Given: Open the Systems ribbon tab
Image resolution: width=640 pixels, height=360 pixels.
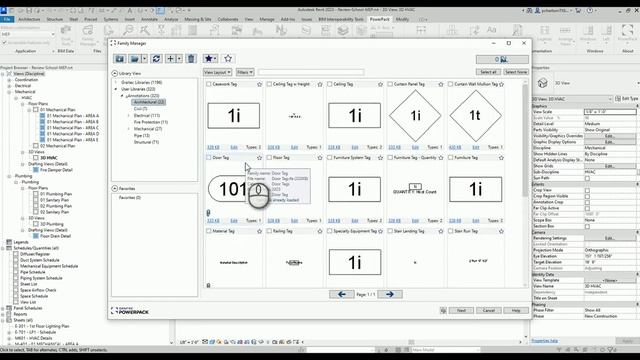Looking at the screenshot, I should coord(111,19).
